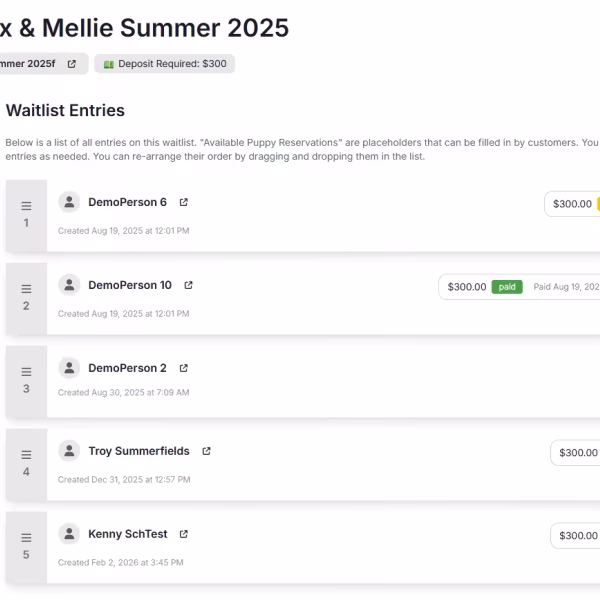Open DemoPerson 2 external link icon

coord(184,368)
